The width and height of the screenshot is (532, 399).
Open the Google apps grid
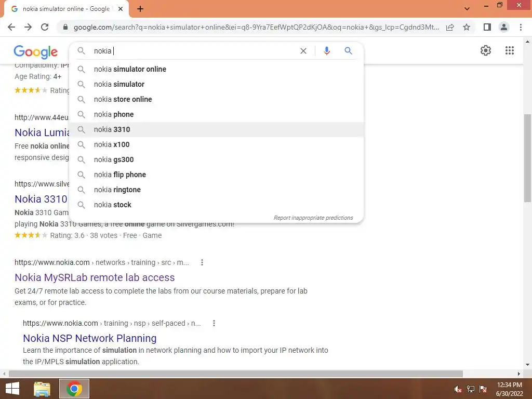[509, 50]
